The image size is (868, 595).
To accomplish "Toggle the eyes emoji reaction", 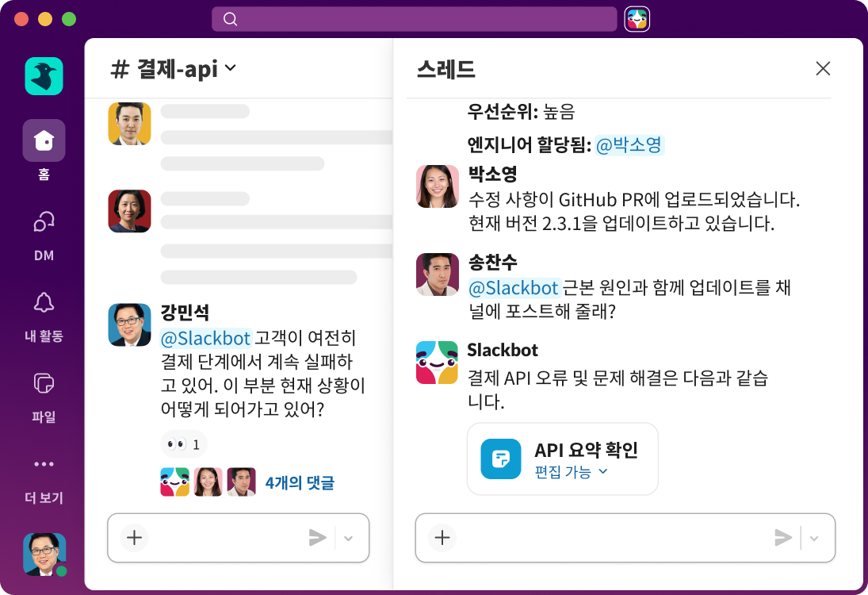I will pyautogui.click(x=184, y=444).
